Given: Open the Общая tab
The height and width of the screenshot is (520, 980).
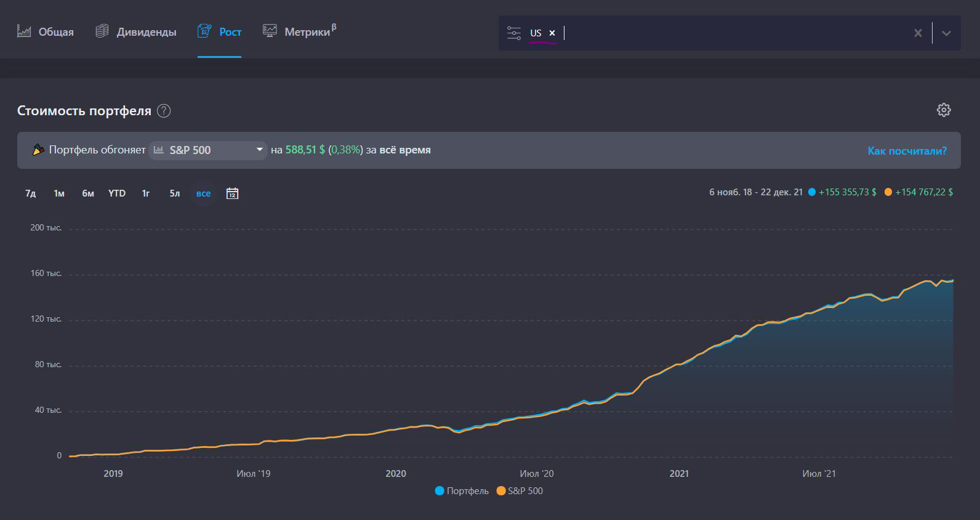Looking at the screenshot, I should point(46,31).
